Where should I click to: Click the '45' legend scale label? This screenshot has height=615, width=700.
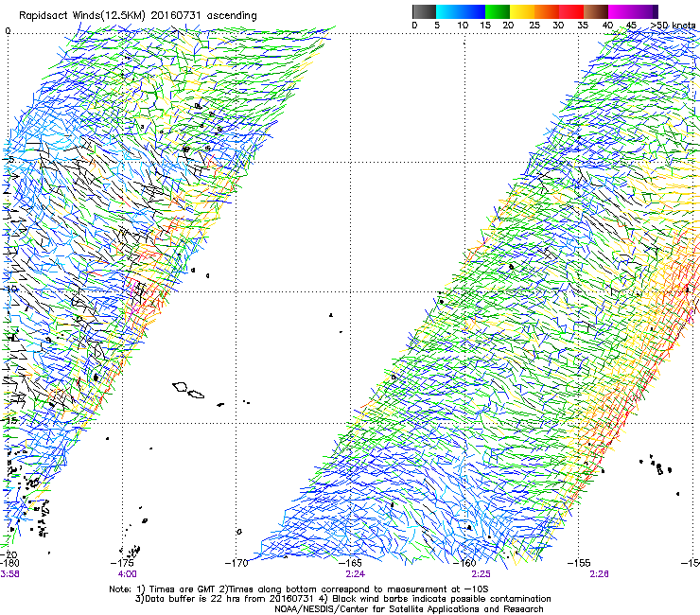(631, 25)
